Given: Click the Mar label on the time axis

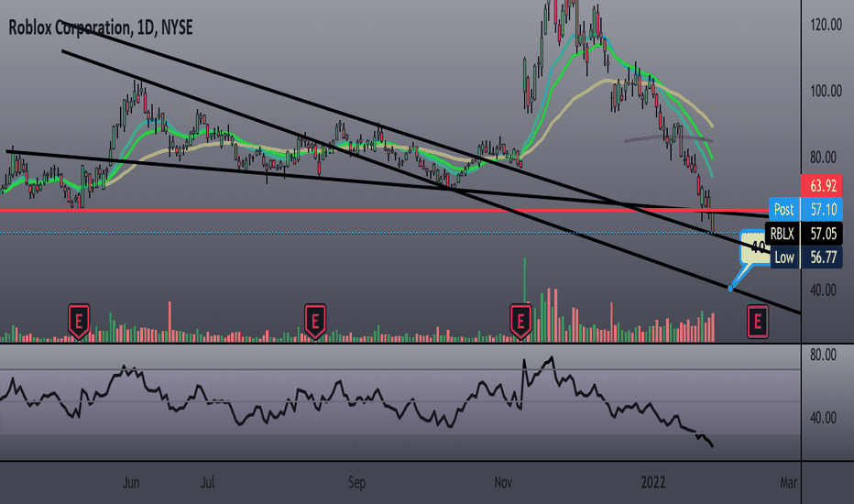Looking at the screenshot, I should click(x=788, y=483).
